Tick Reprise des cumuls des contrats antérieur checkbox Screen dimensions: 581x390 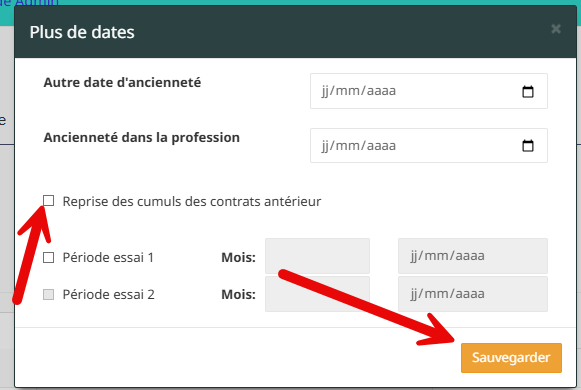pyautogui.click(x=49, y=201)
